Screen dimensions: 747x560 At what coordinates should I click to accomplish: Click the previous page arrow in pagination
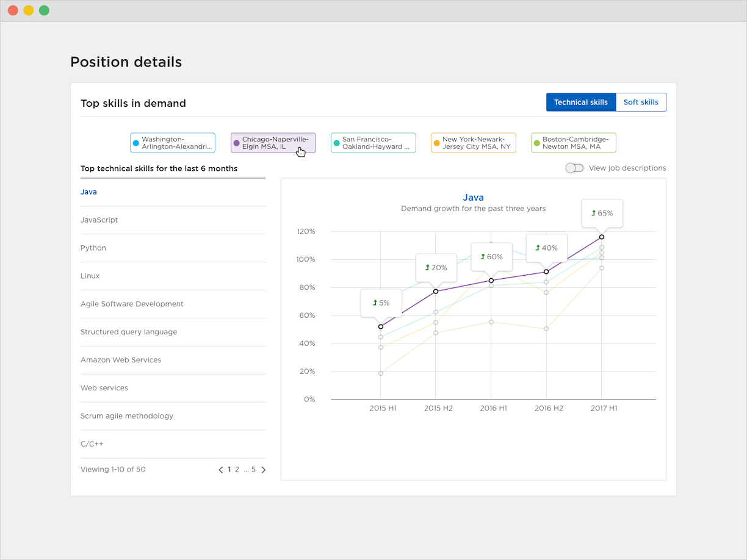point(221,470)
